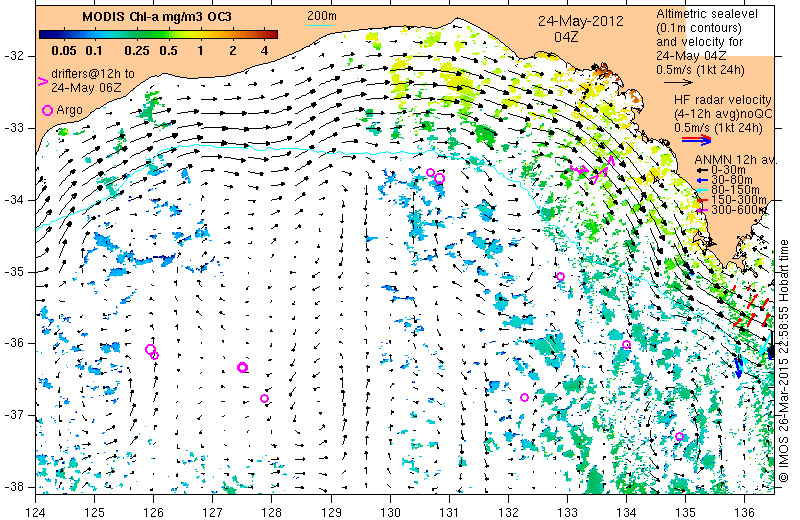The image size is (800, 520).
Task: Click the green middle of the Chl-a colorbar
Action: [158, 35]
